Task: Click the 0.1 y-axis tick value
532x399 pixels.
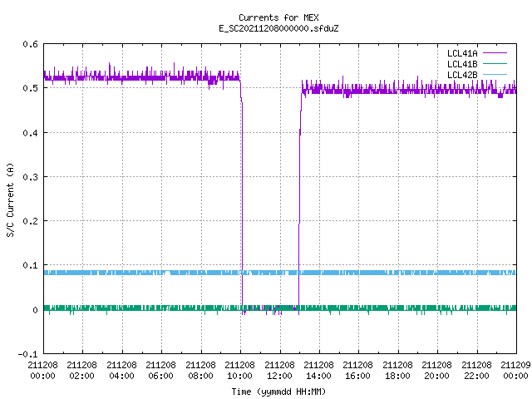Action: pos(30,265)
